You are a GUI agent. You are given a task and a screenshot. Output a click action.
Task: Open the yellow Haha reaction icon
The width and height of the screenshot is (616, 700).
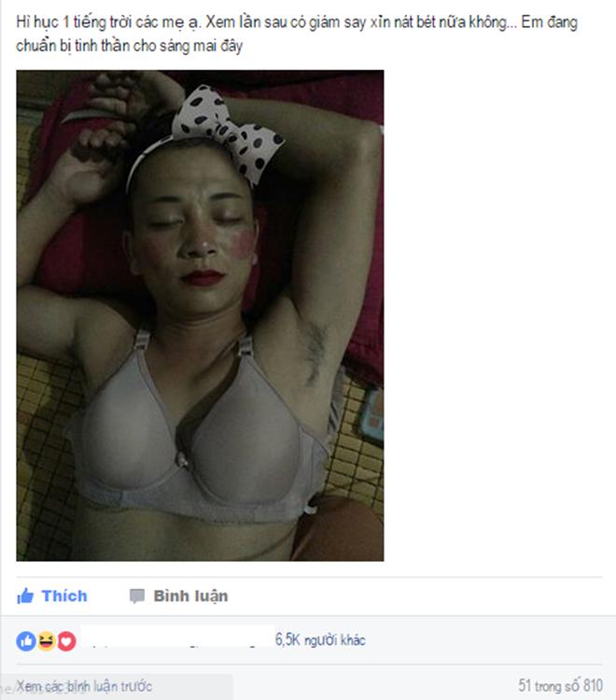pyautogui.click(x=46, y=641)
